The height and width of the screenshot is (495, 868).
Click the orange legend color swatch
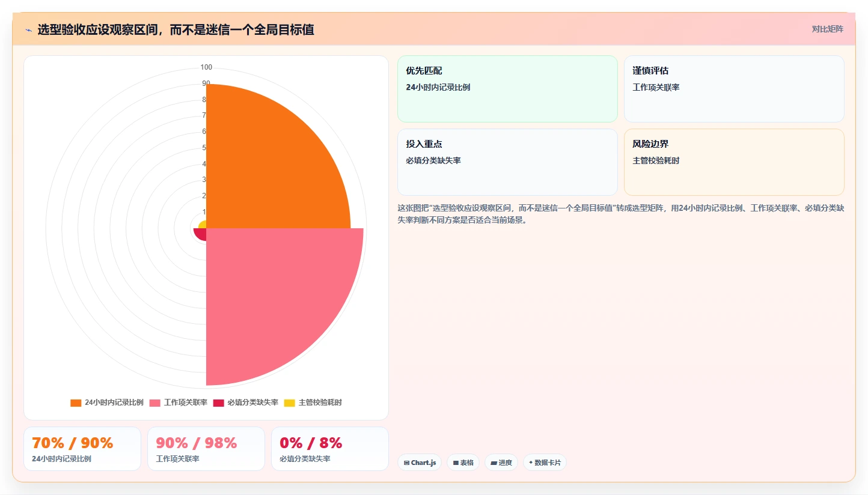76,402
